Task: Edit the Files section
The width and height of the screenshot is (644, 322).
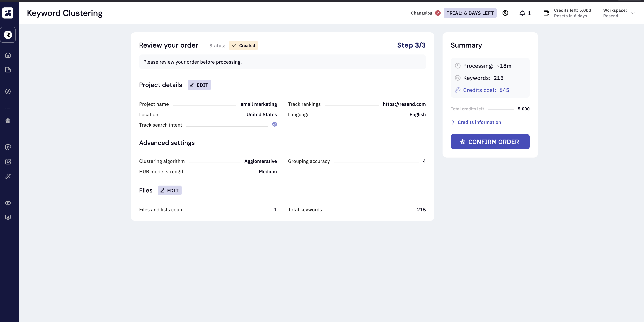Action: tap(170, 191)
